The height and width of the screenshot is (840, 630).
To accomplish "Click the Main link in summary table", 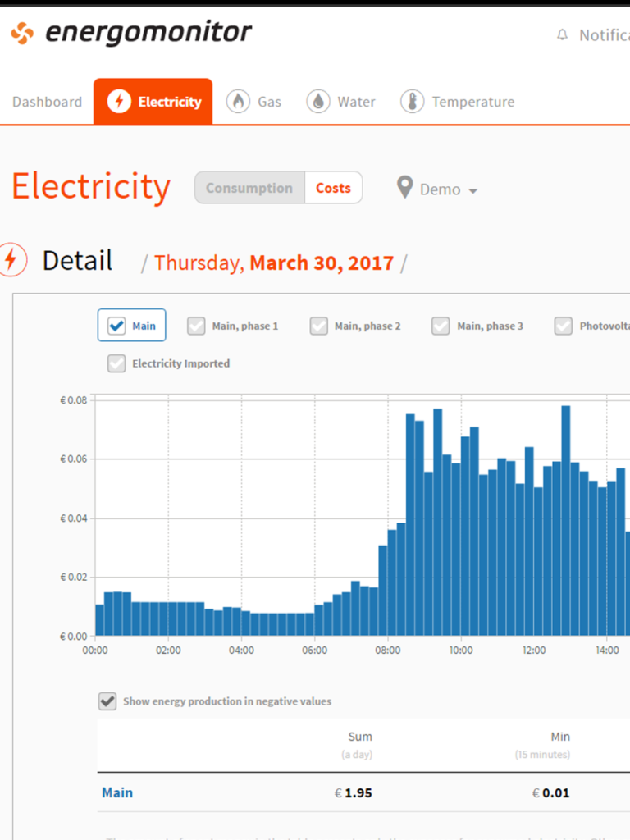I will pos(117,792).
